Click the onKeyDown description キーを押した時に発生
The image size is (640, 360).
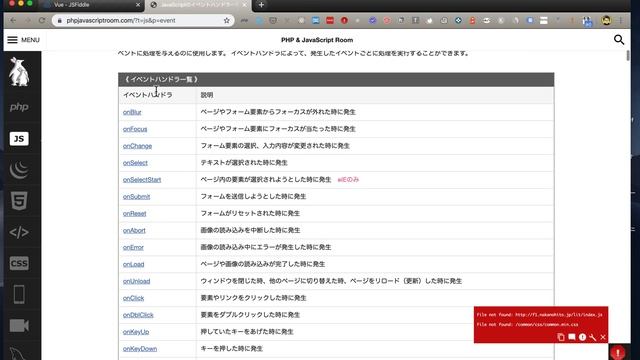tap(231, 349)
